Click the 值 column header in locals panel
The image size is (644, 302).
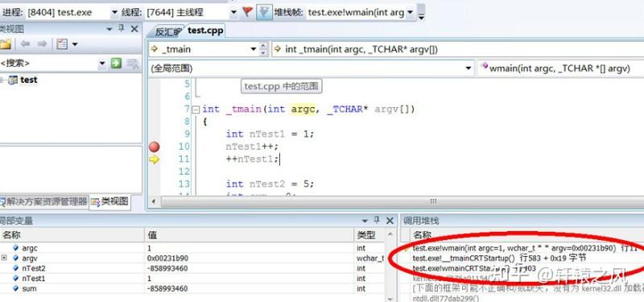(x=250, y=235)
